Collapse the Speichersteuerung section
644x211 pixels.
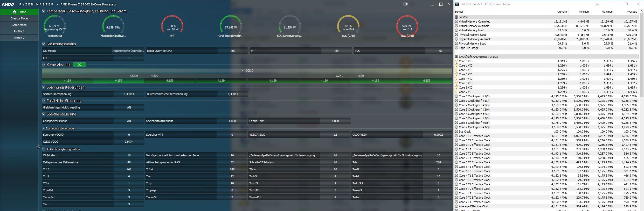point(44,114)
